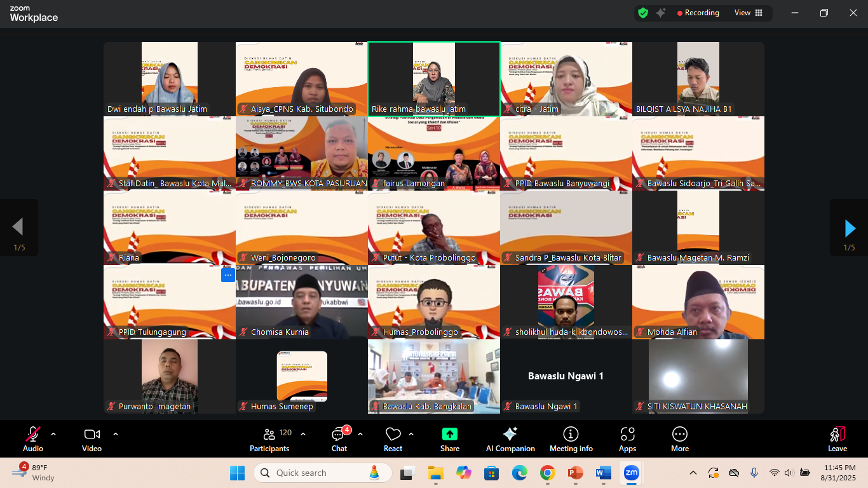Click the green encryption shield icon
Viewport: 868px width, 488px height.
pos(643,13)
